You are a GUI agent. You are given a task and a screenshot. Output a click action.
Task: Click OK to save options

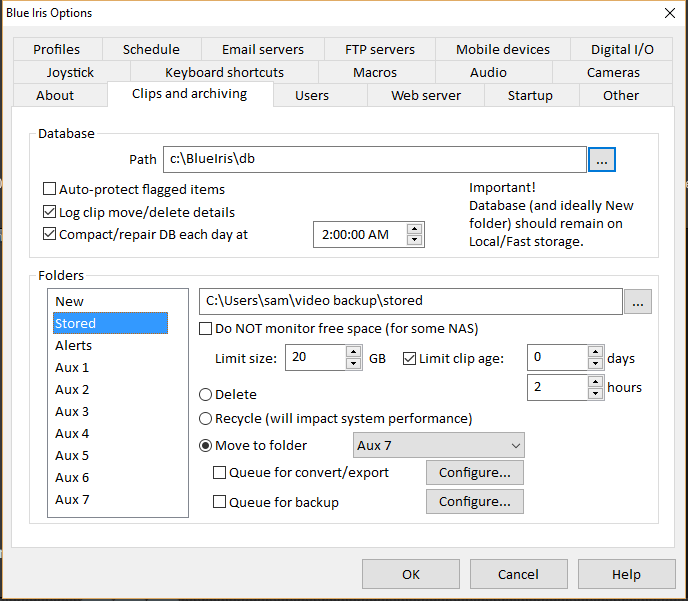click(x=411, y=574)
